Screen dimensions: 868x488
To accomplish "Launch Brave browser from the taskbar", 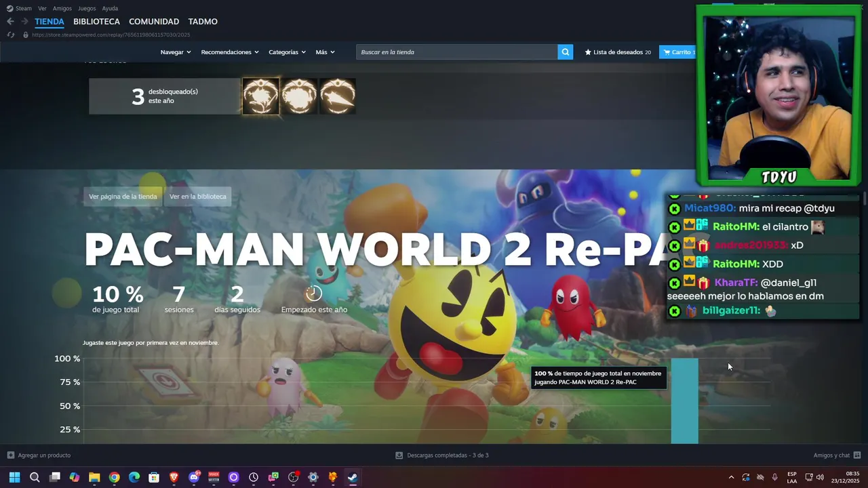I will click(174, 477).
